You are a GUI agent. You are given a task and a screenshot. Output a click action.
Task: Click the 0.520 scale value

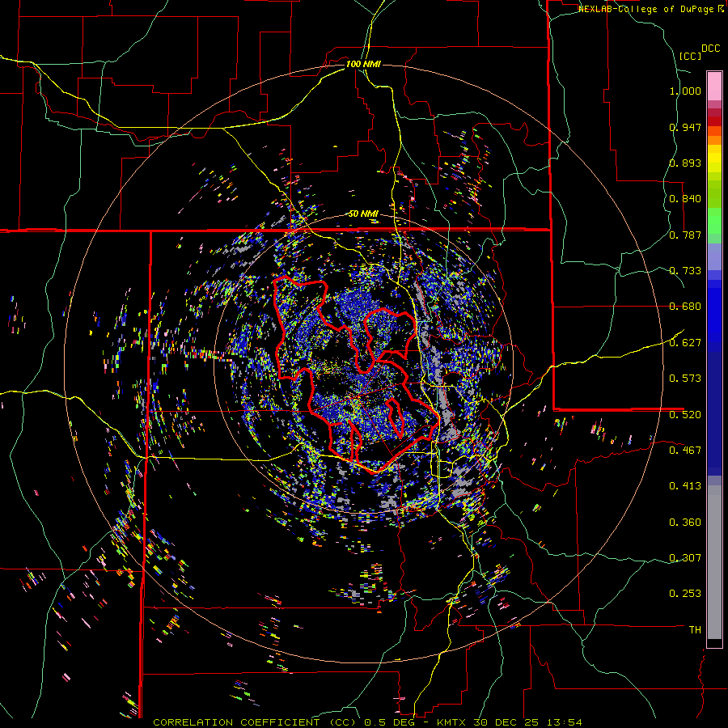pyautogui.click(x=685, y=414)
